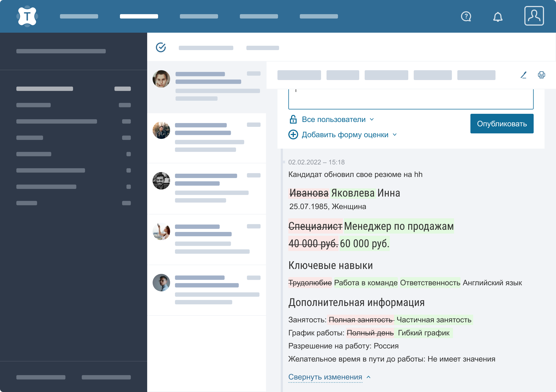Open the help question mark icon
Image resolution: width=556 pixels, height=392 pixels.
click(x=466, y=17)
